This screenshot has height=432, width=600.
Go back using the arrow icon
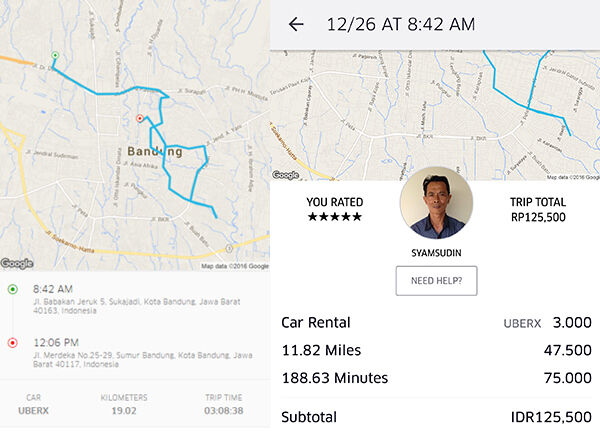click(296, 24)
